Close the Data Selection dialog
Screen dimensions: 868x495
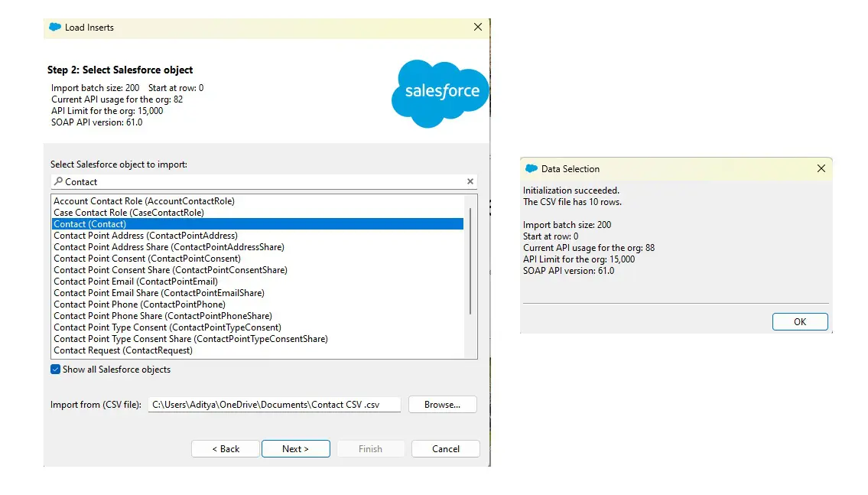tap(821, 168)
